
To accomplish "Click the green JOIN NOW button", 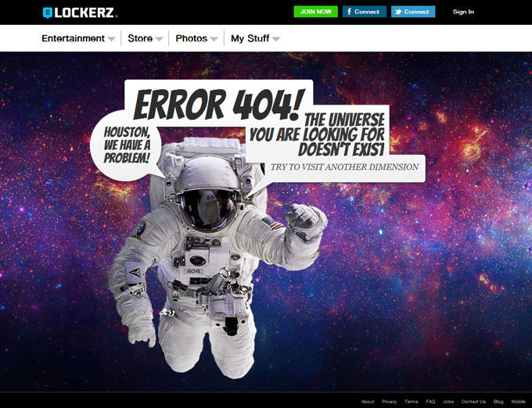I will [x=315, y=12].
